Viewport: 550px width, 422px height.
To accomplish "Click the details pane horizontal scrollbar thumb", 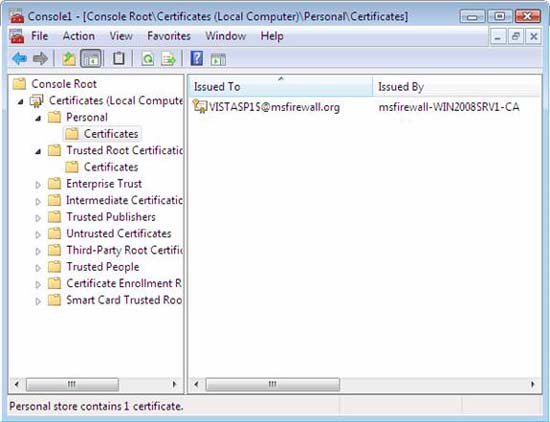I will pyautogui.click(x=273, y=384).
